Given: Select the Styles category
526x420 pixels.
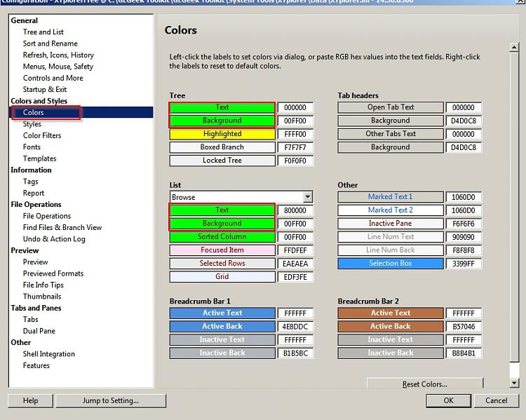Looking at the screenshot, I should click(32, 124).
